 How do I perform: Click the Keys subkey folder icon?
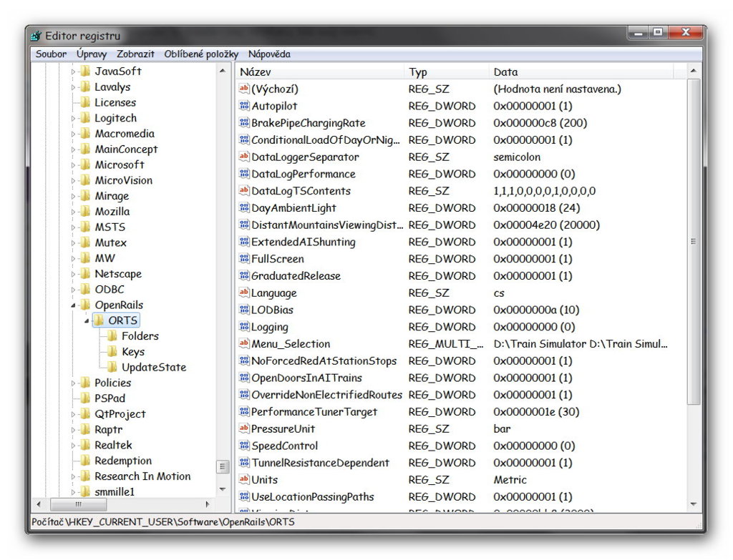(x=112, y=352)
